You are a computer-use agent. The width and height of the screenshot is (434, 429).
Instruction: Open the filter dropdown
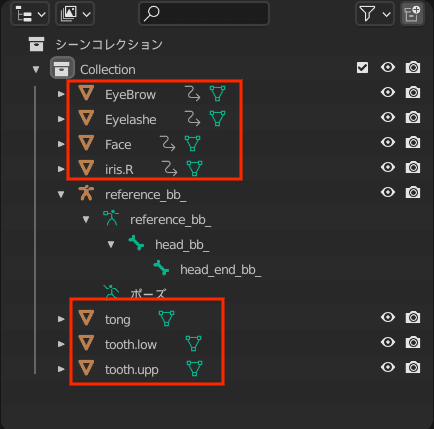375,14
